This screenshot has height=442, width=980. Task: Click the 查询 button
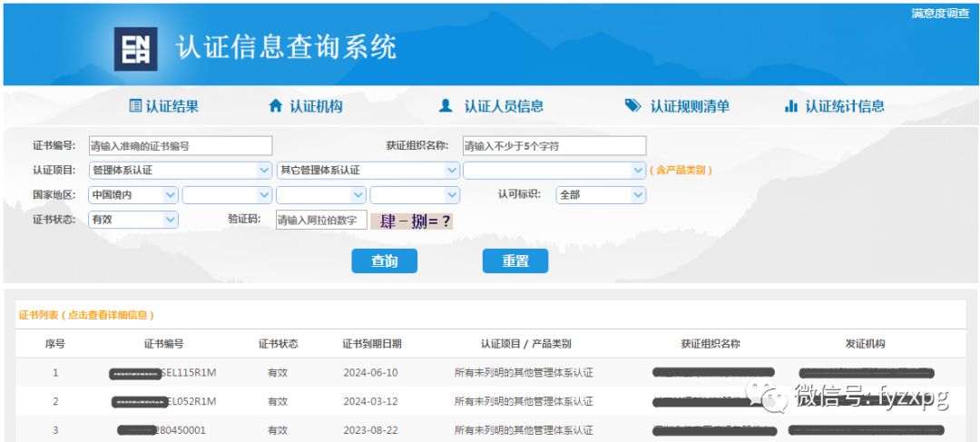[385, 261]
